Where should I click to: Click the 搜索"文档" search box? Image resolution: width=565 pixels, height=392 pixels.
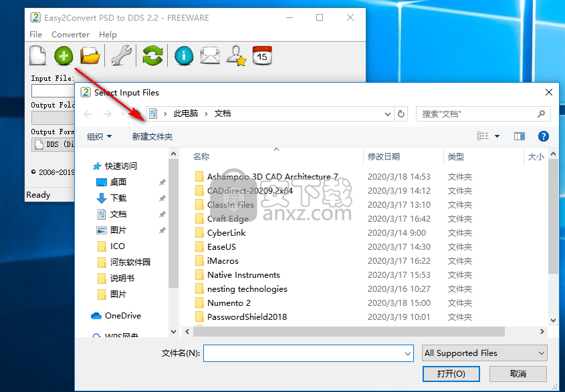[x=483, y=114]
